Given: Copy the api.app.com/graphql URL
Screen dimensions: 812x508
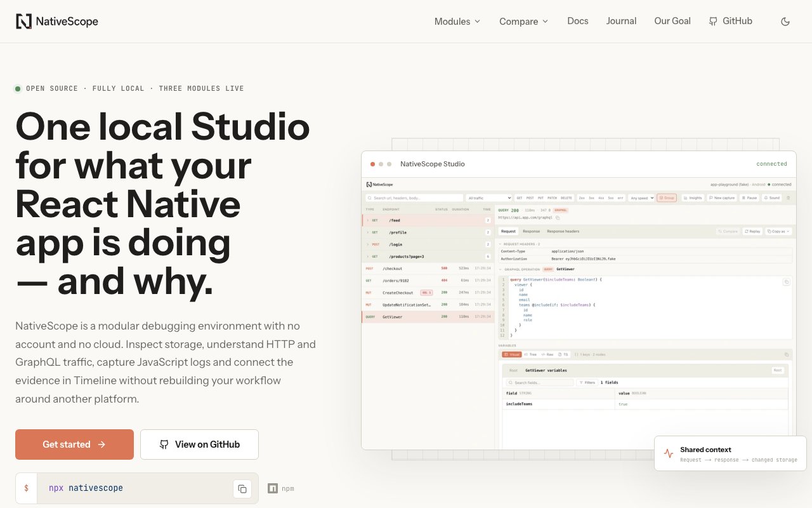Looking at the screenshot, I should [558, 218].
